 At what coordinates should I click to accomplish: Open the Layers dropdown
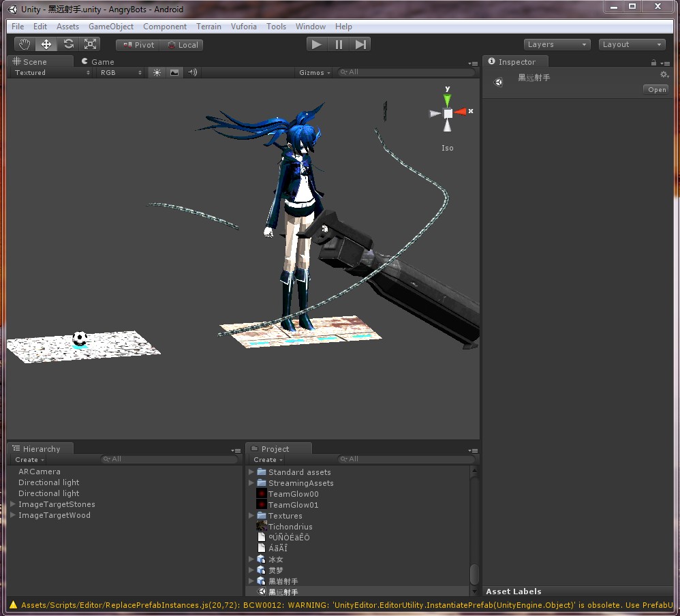(x=557, y=45)
